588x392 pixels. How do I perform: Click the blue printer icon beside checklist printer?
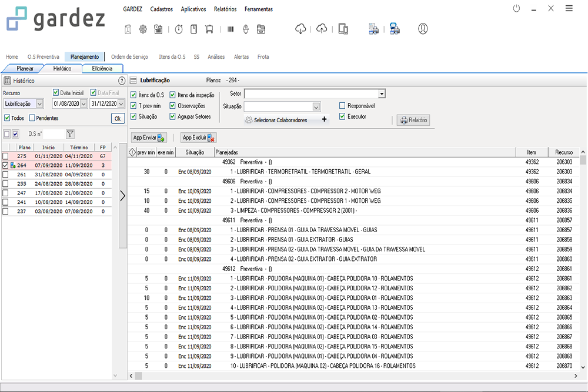click(395, 29)
